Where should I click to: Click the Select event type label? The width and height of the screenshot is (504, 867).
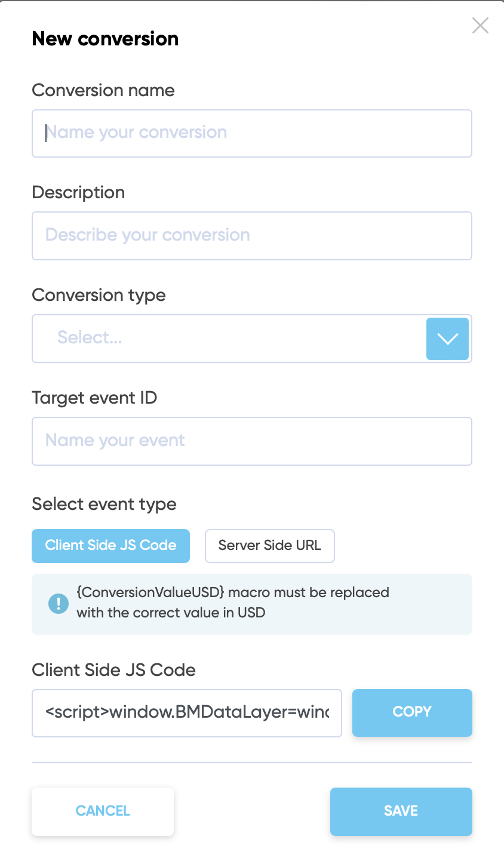(104, 505)
